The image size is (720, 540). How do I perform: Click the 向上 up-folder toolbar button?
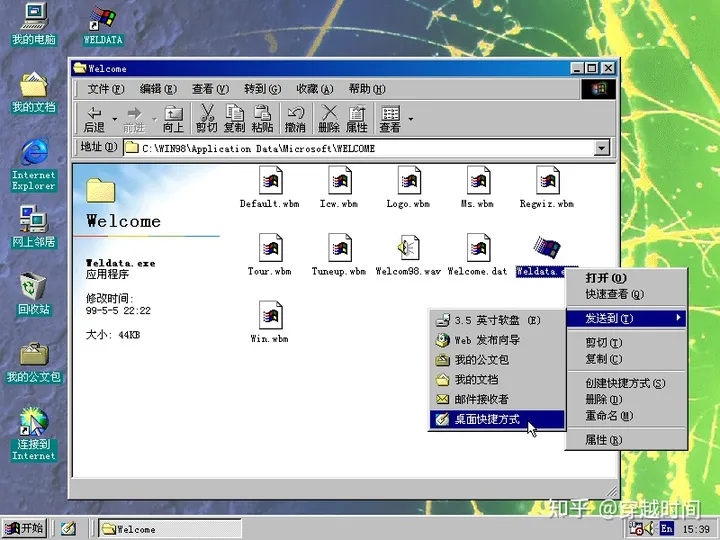click(x=173, y=119)
